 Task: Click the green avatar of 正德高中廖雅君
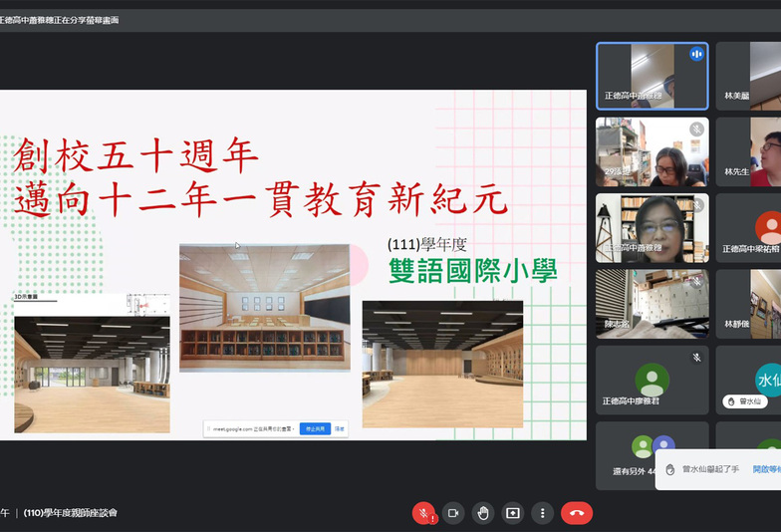pos(651,380)
